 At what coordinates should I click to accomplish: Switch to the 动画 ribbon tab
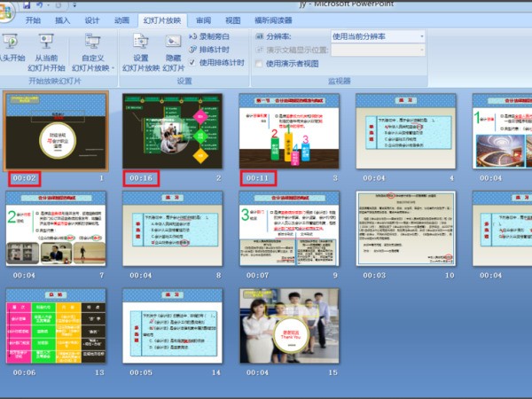121,20
